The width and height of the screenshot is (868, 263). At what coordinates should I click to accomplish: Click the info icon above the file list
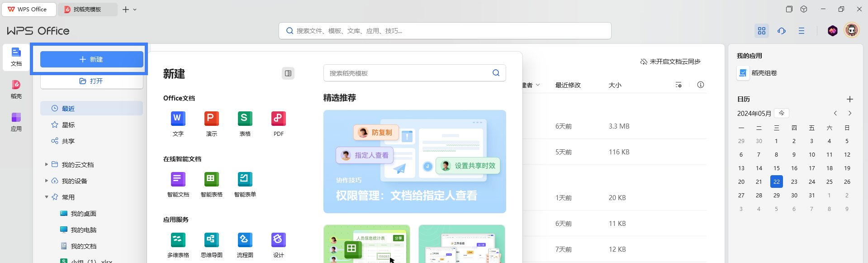pyautogui.click(x=701, y=85)
